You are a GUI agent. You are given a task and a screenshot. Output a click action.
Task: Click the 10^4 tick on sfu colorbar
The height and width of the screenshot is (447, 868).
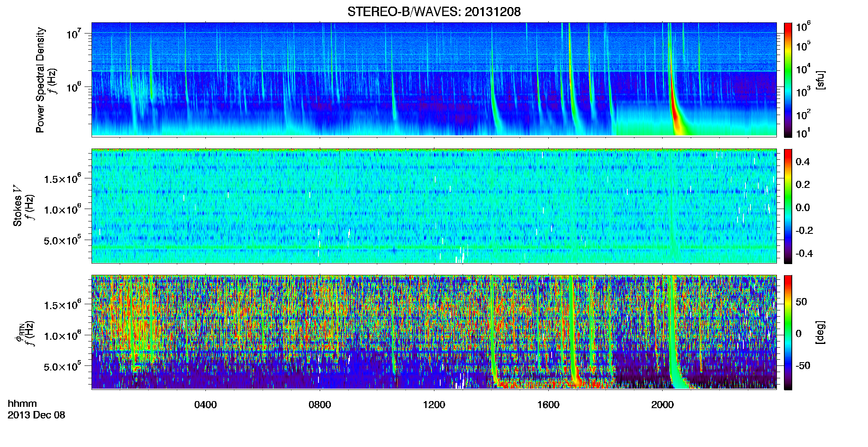click(803, 69)
